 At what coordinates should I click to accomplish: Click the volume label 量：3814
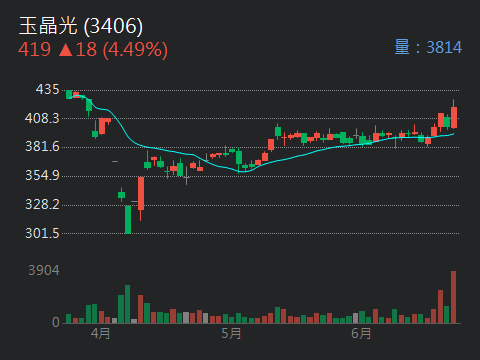(428, 47)
